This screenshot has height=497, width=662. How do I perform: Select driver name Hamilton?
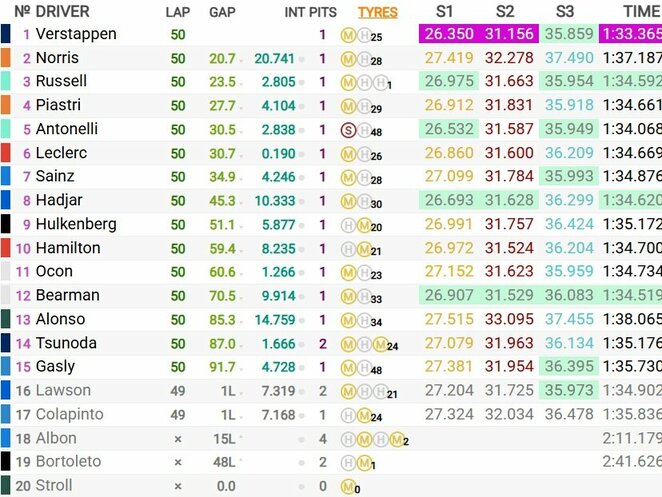(x=67, y=248)
